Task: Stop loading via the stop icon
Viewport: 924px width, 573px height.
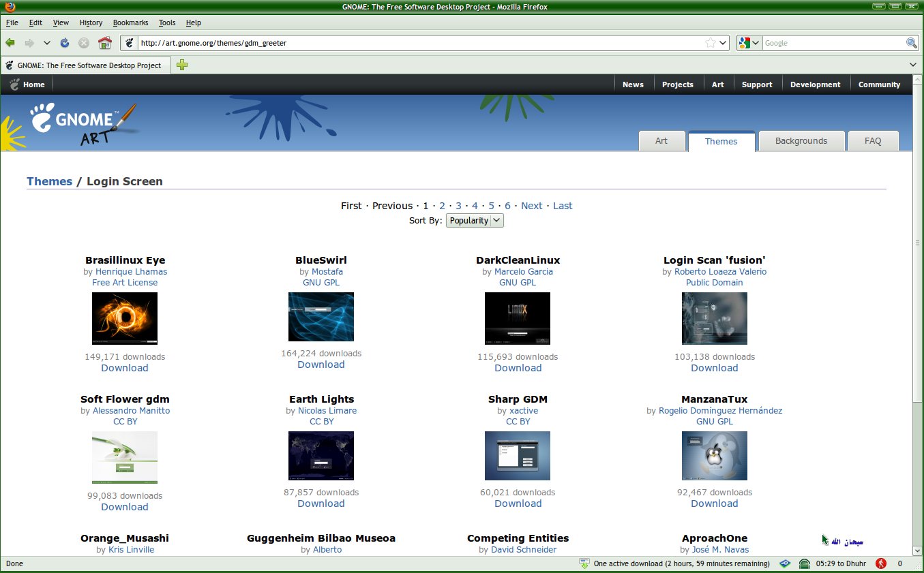Action: (84, 42)
